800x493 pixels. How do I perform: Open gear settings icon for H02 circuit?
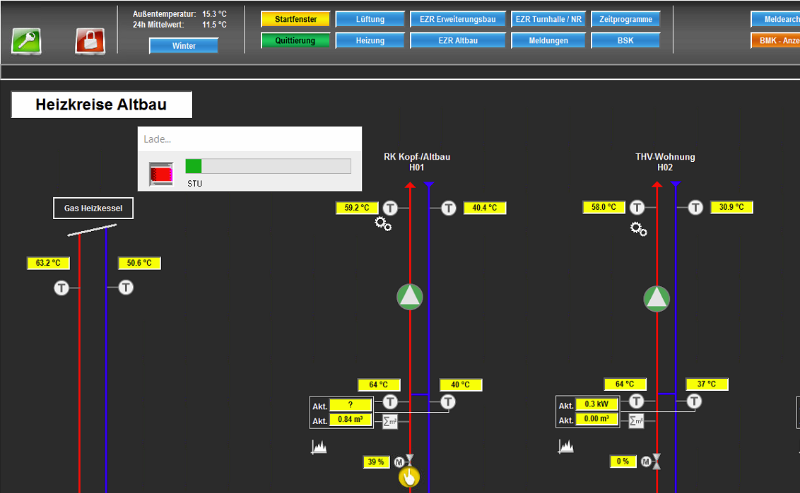point(638,229)
